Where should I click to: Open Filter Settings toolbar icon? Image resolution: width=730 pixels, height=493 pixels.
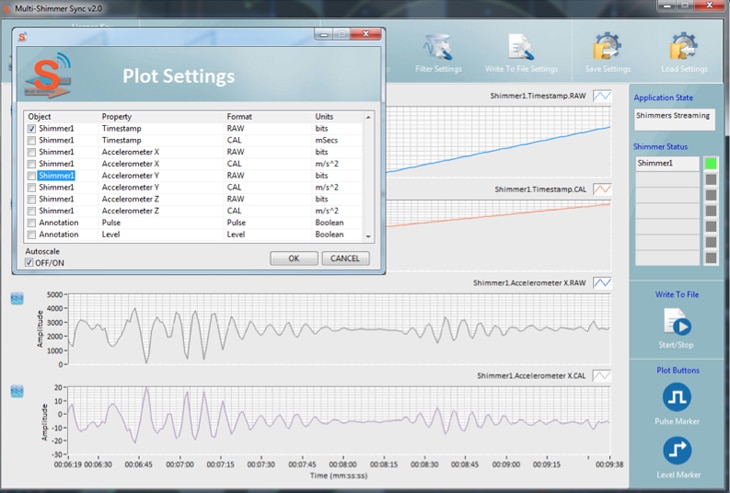[x=438, y=47]
